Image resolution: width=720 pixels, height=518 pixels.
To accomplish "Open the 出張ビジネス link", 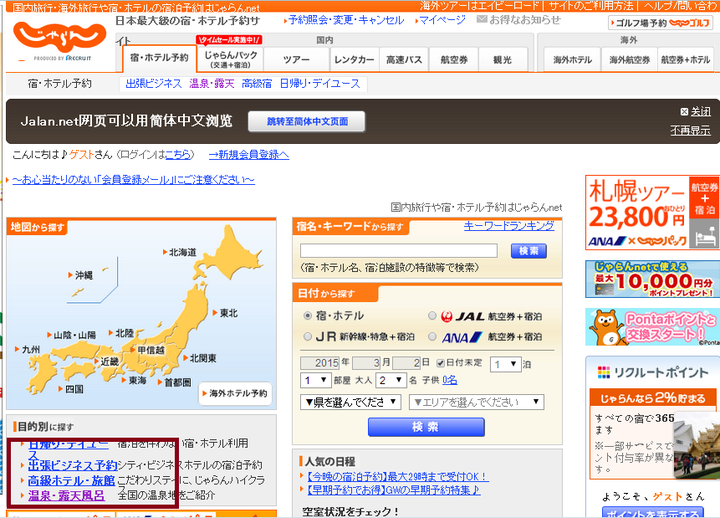I will click(154, 84).
